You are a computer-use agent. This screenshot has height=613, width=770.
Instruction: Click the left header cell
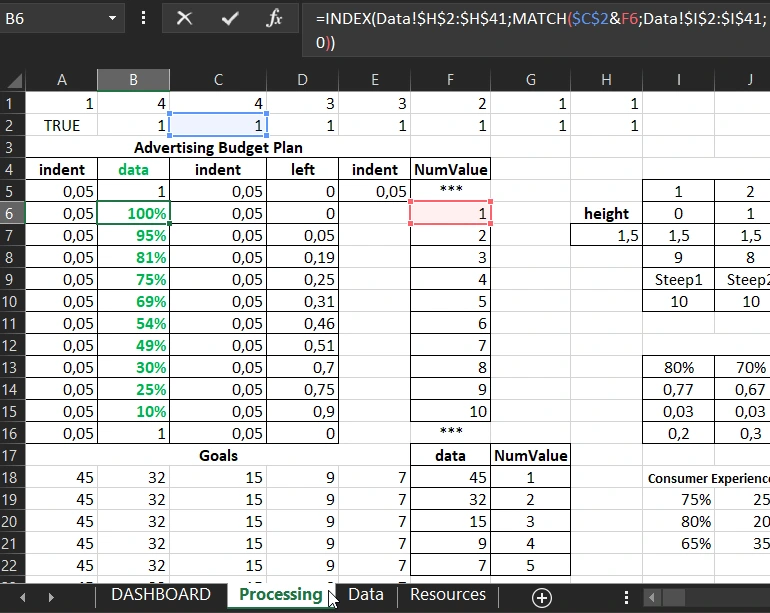302,169
